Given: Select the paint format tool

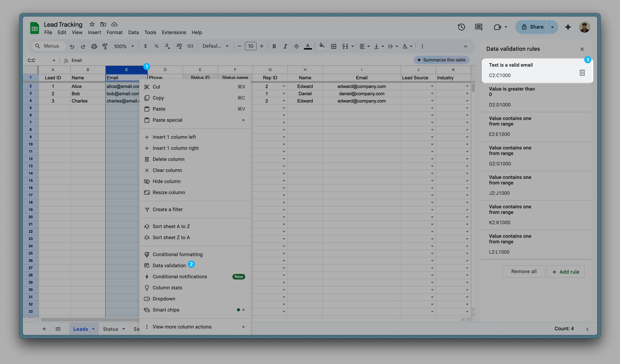Looking at the screenshot, I should 105,46.
